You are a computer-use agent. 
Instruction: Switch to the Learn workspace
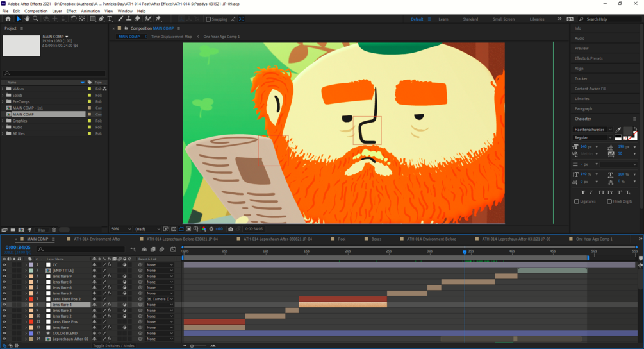(443, 19)
